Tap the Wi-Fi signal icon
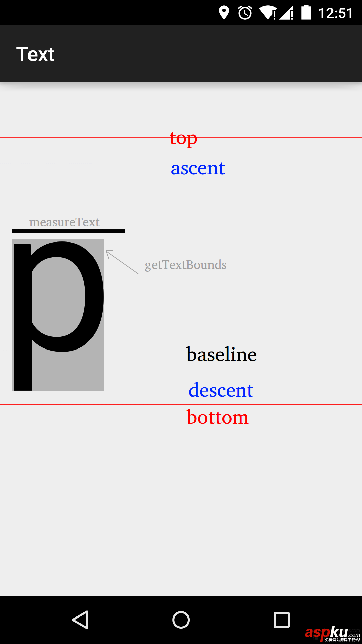The width and height of the screenshot is (362, 644). tap(267, 12)
